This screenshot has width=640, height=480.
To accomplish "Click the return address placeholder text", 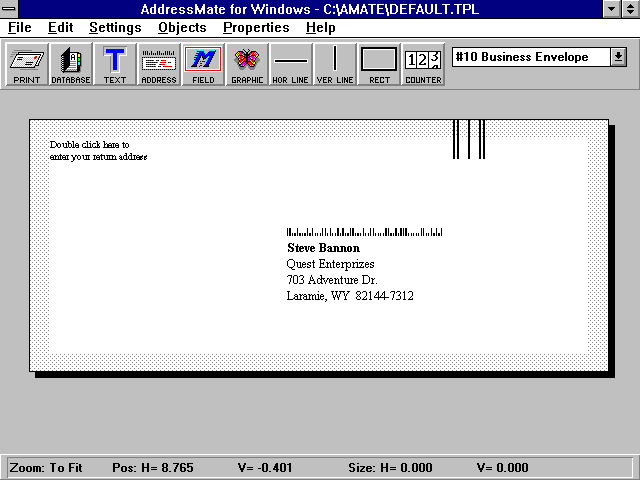I will (98, 151).
